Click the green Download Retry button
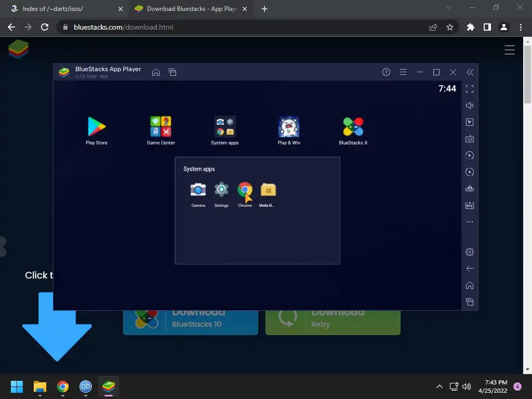 coord(333,322)
